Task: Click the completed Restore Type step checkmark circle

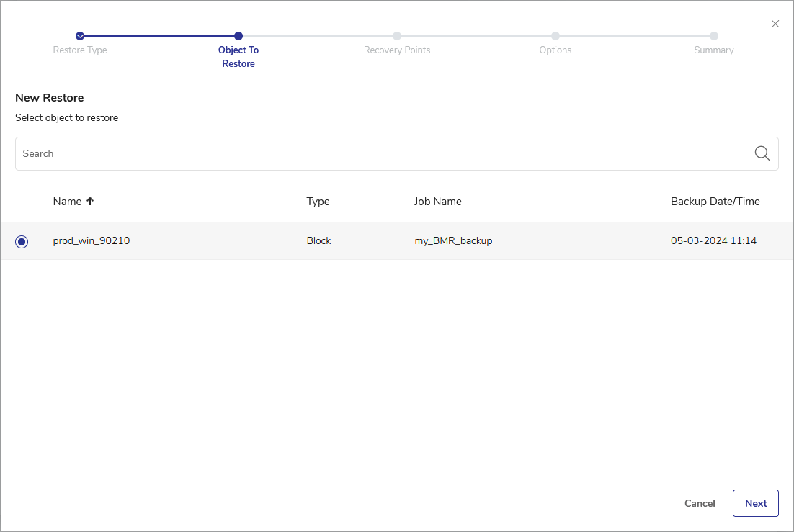Action: 80,36
